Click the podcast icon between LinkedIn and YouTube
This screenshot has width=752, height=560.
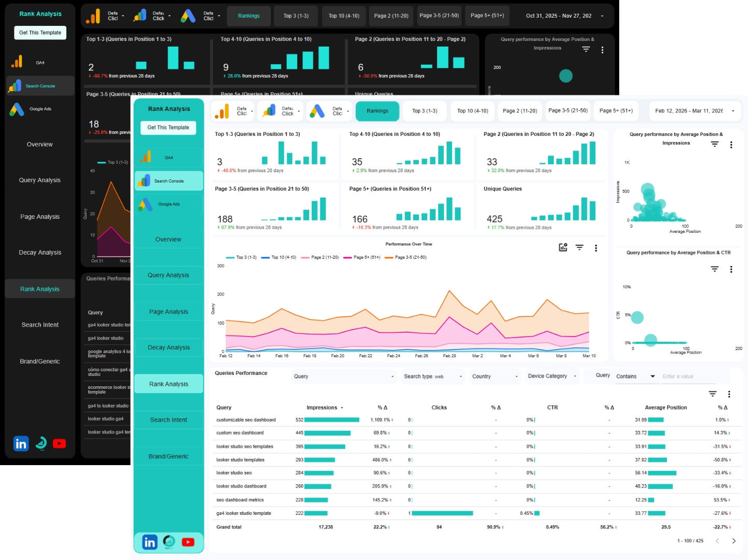(x=169, y=542)
